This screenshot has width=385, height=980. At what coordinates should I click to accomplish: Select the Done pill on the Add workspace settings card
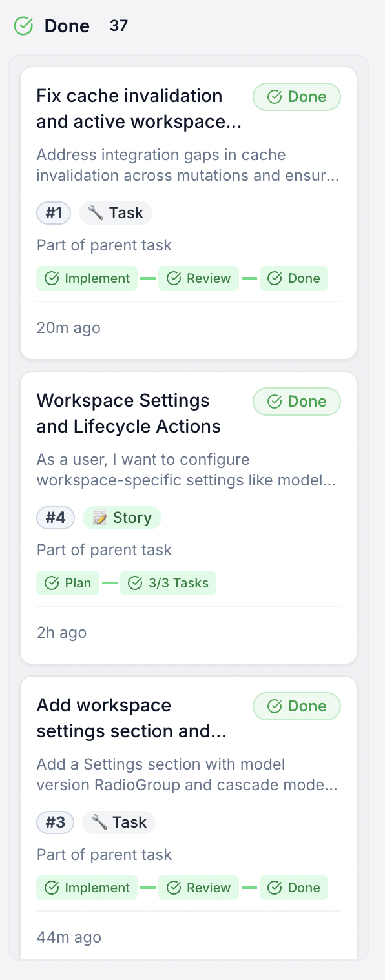(x=297, y=706)
